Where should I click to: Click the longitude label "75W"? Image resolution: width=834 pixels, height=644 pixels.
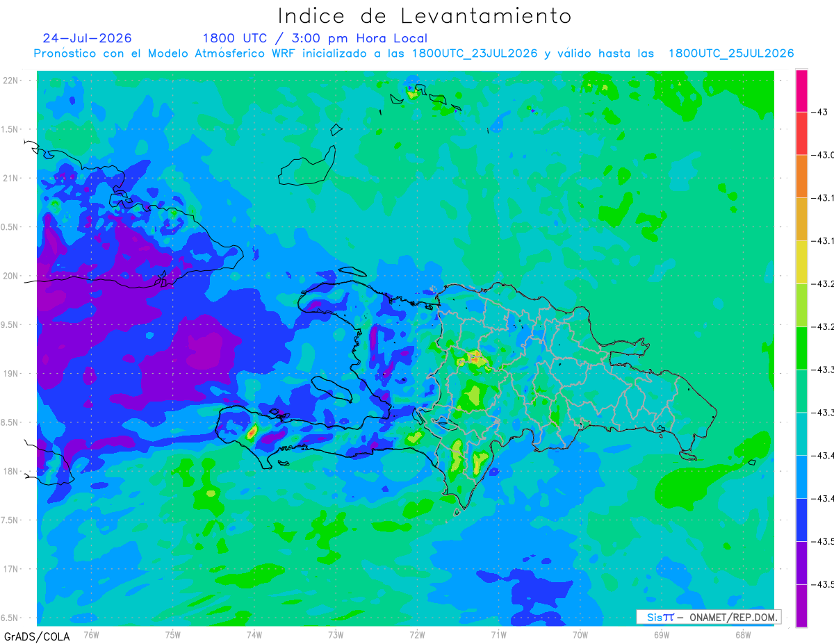pyautogui.click(x=173, y=634)
